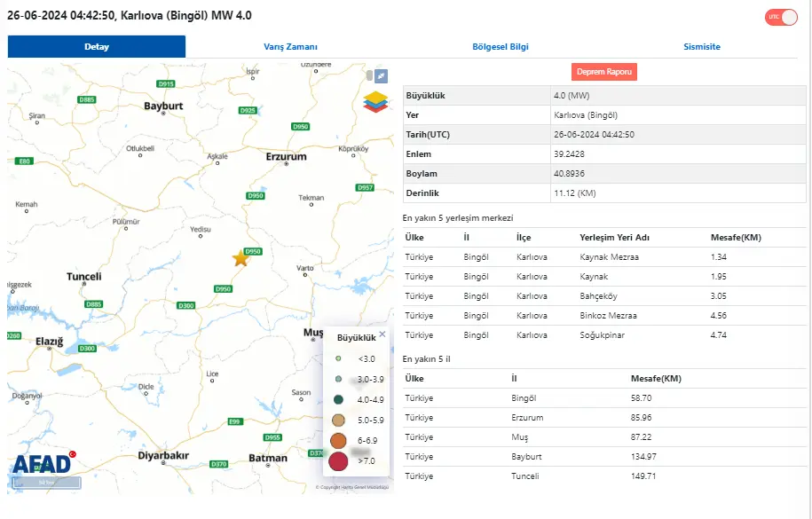Screen dimensions: 812x519
Task: Click Bayburt in the nearest provinces table
Action: click(x=526, y=456)
